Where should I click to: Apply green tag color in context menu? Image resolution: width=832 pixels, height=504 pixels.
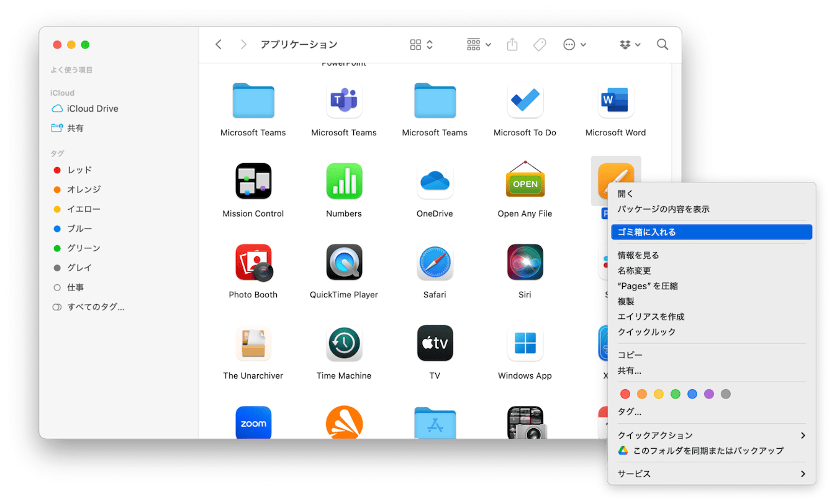tap(676, 394)
